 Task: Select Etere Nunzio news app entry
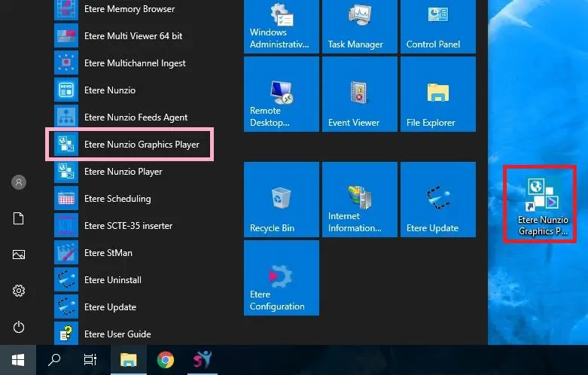pos(109,90)
